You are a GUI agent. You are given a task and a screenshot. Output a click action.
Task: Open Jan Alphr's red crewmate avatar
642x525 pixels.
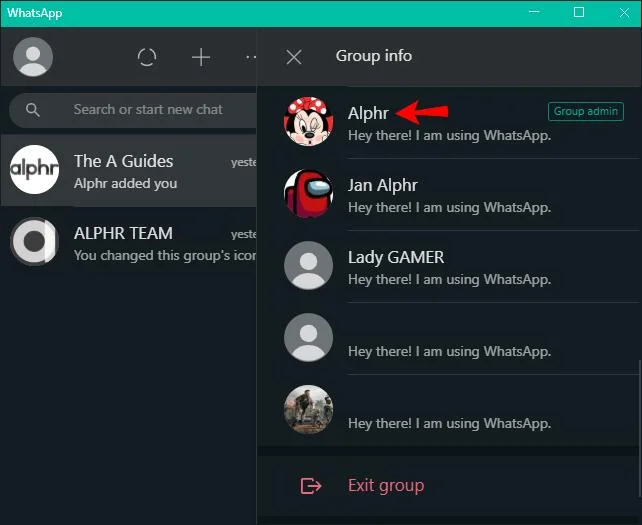coord(308,193)
